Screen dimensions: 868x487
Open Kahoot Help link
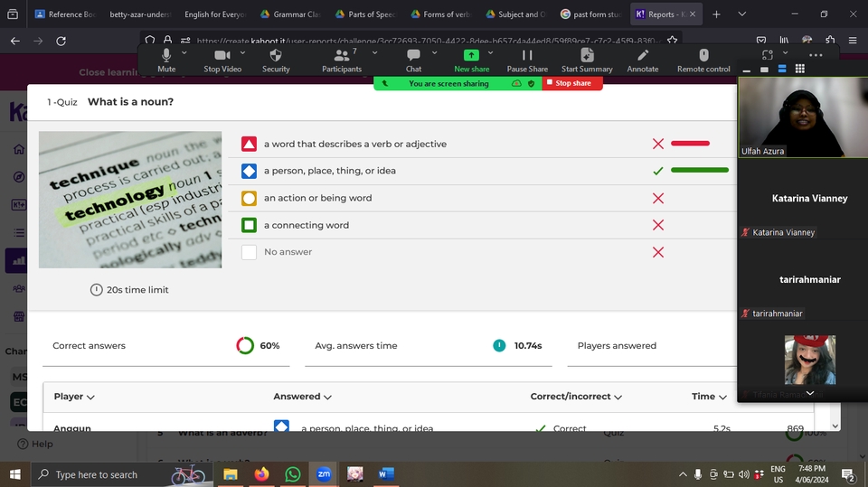(x=35, y=444)
